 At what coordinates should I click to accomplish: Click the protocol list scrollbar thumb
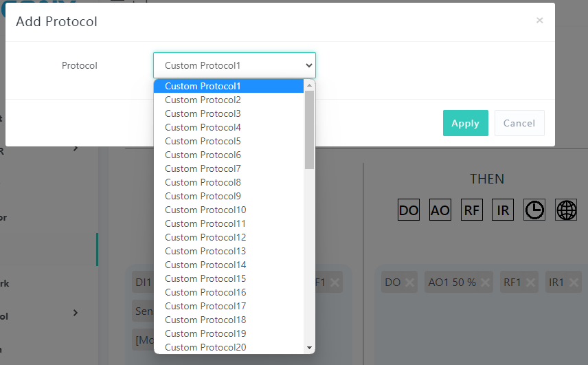click(x=309, y=129)
